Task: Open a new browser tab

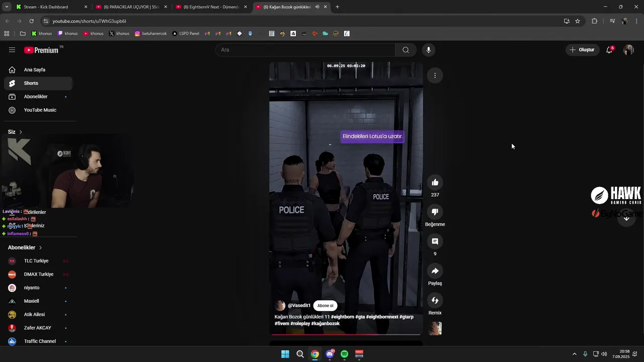Action: tap(337, 7)
